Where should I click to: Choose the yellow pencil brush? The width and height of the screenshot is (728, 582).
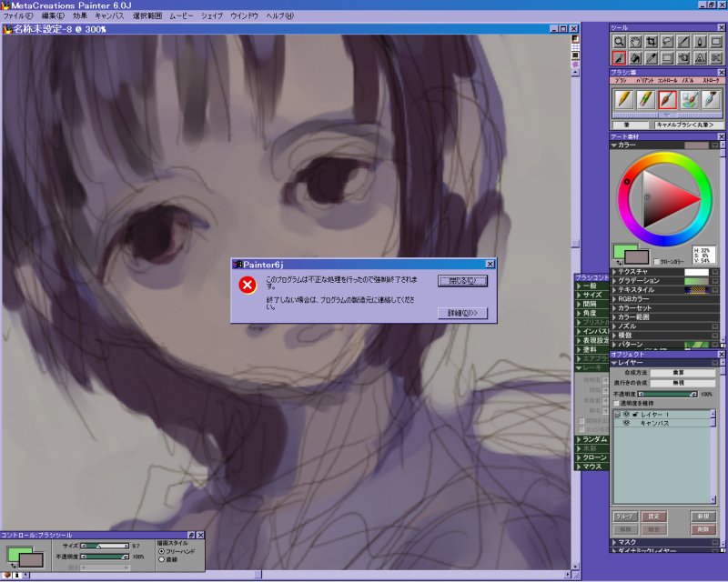623,99
